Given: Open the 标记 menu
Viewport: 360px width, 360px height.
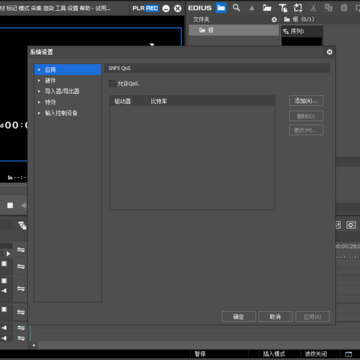Looking at the screenshot, I should [x=13, y=8].
